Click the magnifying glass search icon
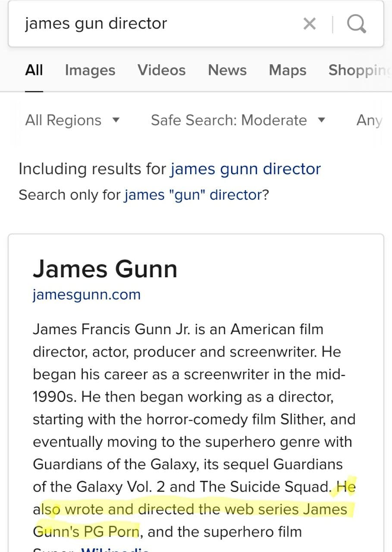The height and width of the screenshot is (552, 392). click(357, 24)
